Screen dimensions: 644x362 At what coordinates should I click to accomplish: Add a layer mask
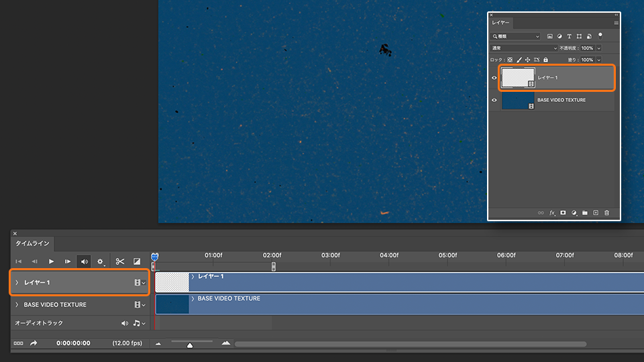pos(563,213)
